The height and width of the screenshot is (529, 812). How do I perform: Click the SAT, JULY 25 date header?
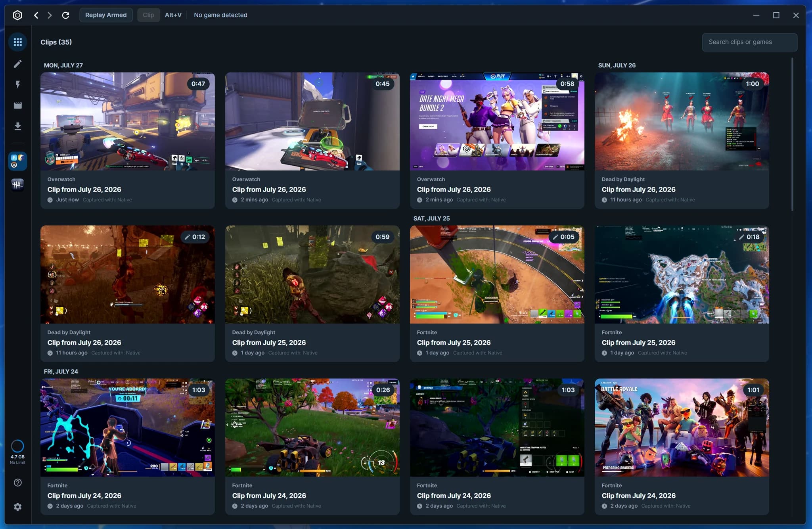[x=431, y=218]
